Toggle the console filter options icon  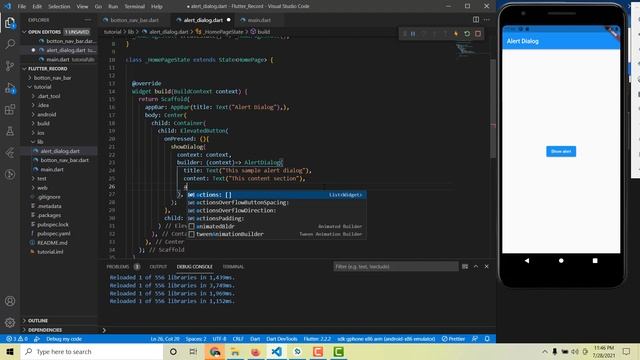(x=465, y=267)
